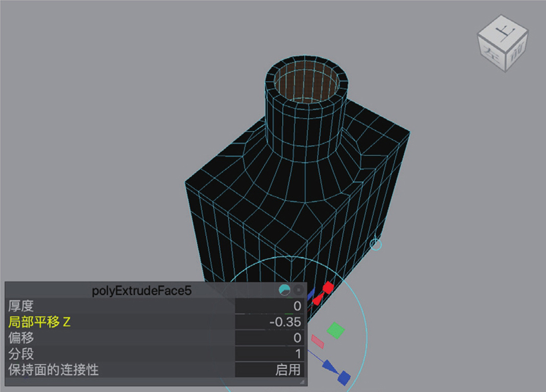Screen dimensions: 546x392
Task: Click the 分段 attribute label
Action: [21, 354]
